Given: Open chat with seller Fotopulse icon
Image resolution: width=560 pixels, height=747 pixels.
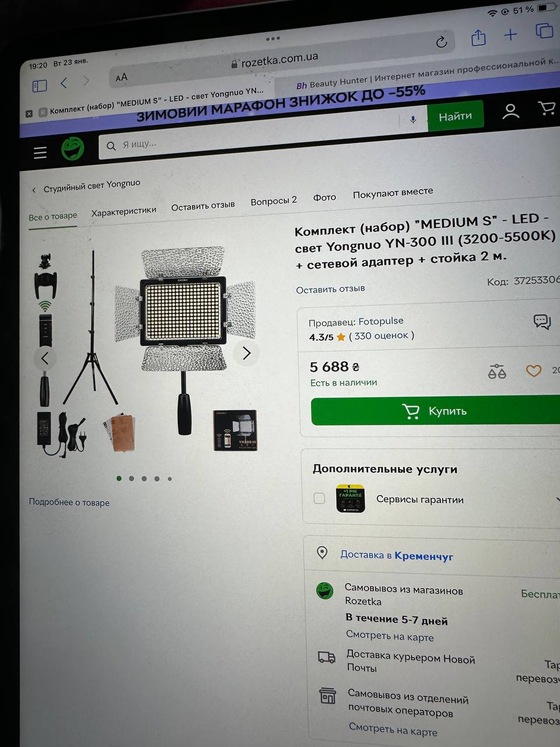Looking at the screenshot, I should pyautogui.click(x=542, y=322).
